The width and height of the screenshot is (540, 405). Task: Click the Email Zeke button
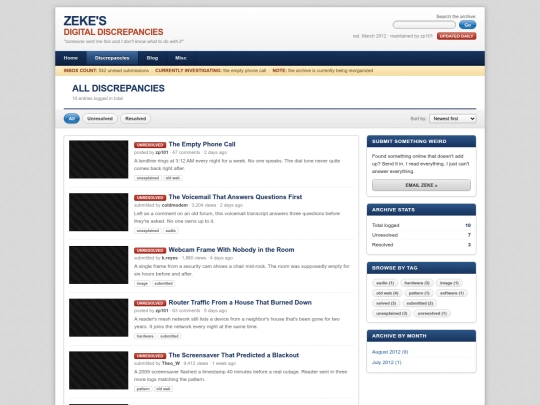click(x=421, y=185)
